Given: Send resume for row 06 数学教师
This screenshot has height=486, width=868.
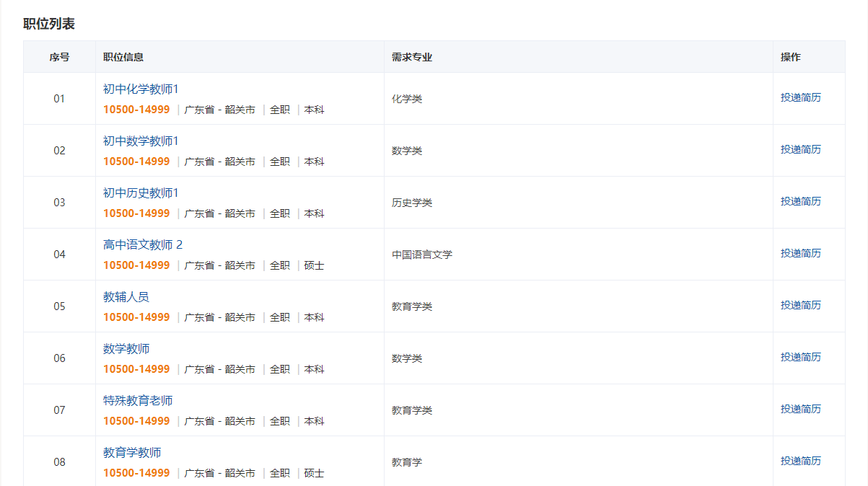Looking at the screenshot, I should [800, 358].
